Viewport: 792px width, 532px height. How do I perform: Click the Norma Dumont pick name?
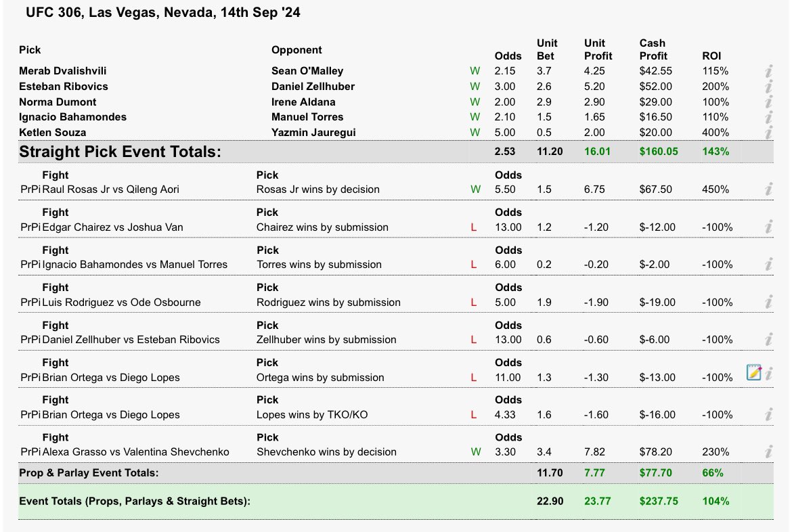[58, 102]
